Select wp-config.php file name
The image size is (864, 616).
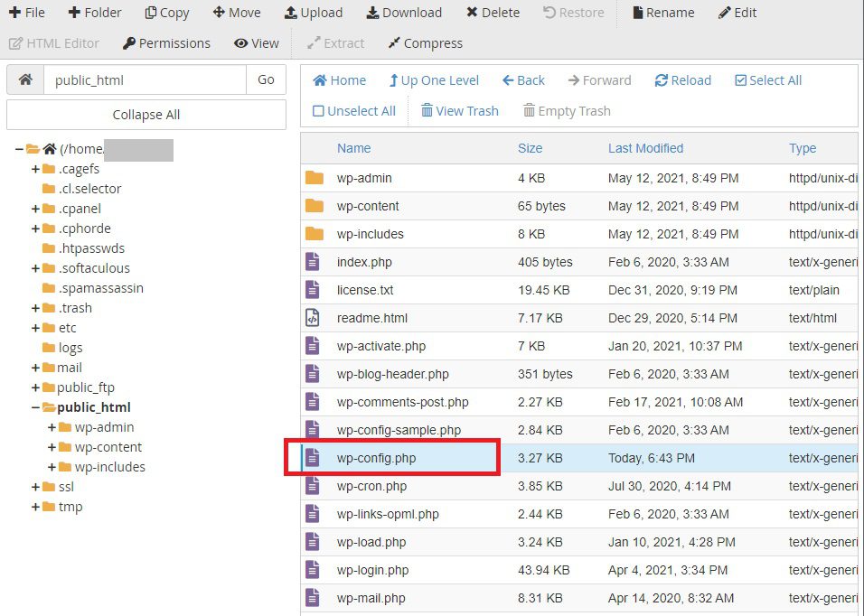click(x=376, y=458)
